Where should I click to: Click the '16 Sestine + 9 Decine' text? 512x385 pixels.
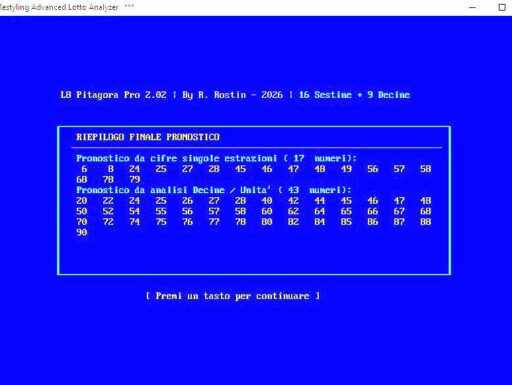point(354,95)
